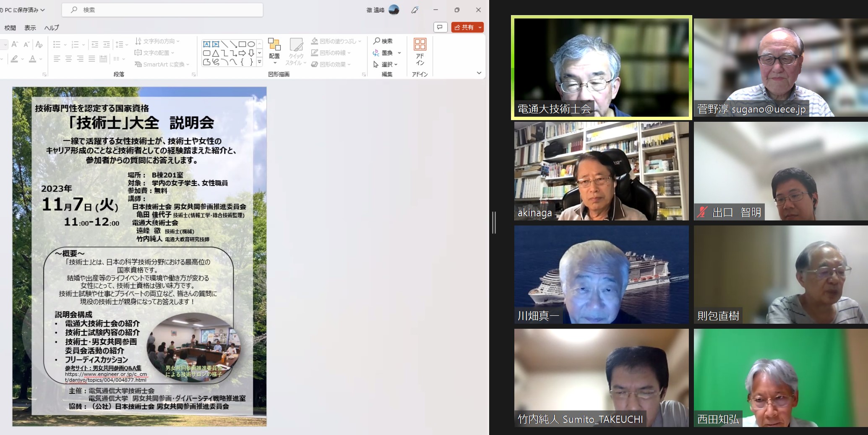This screenshot has height=435, width=868.
Task: Increase font size with the A-up icon
Action: pos(15,44)
